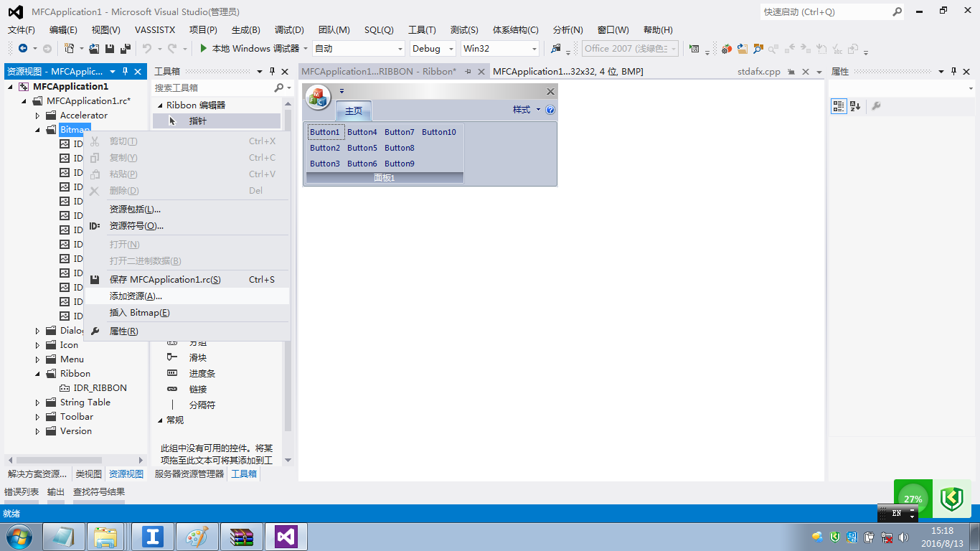980x551 pixels.
Task: Pick the 进度条 progress bar control
Action: tap(217, 373)
